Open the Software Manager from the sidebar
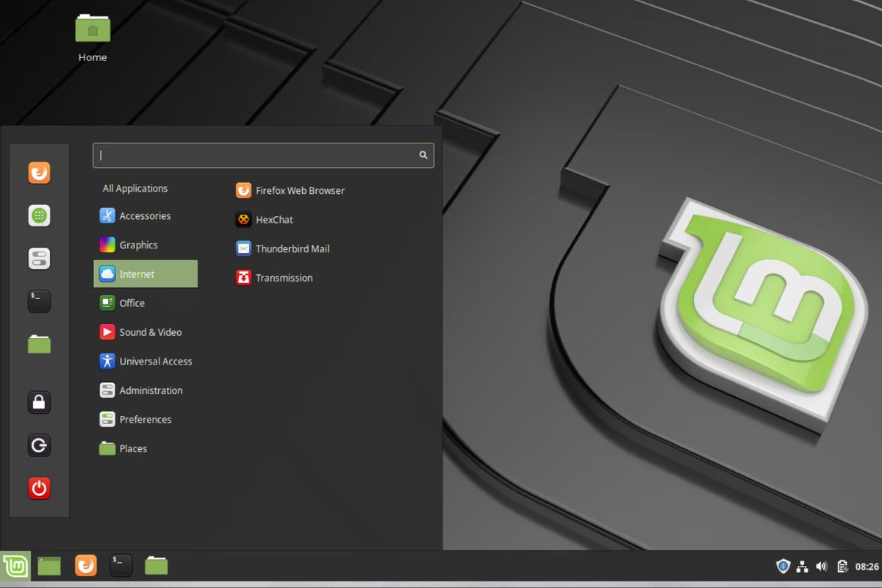 pyautogui.click(x=39, y=215)
